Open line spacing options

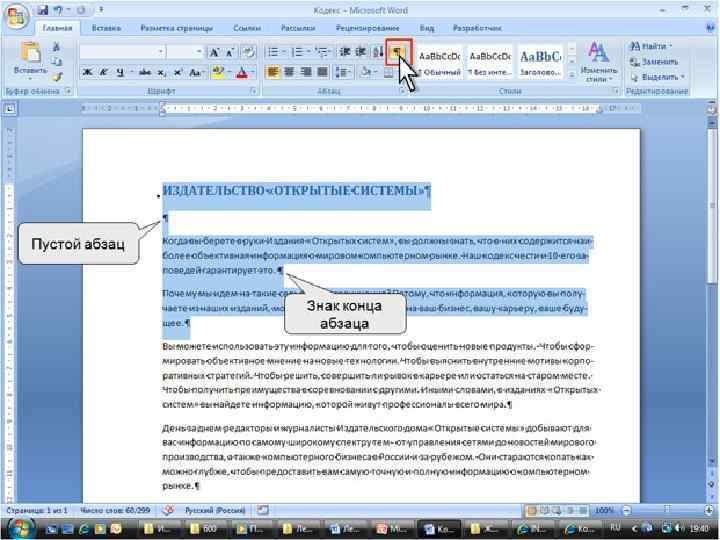point(342,72)
